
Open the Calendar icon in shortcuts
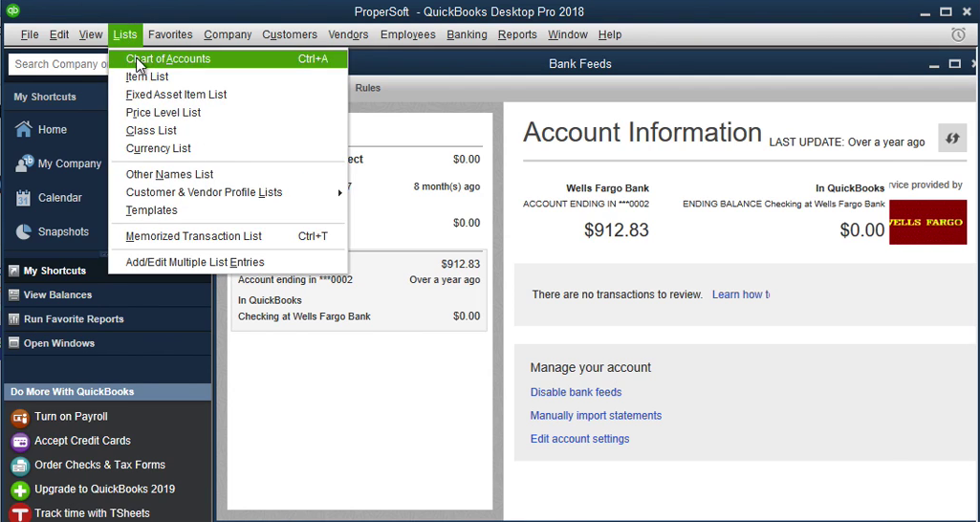coord(23,198)
